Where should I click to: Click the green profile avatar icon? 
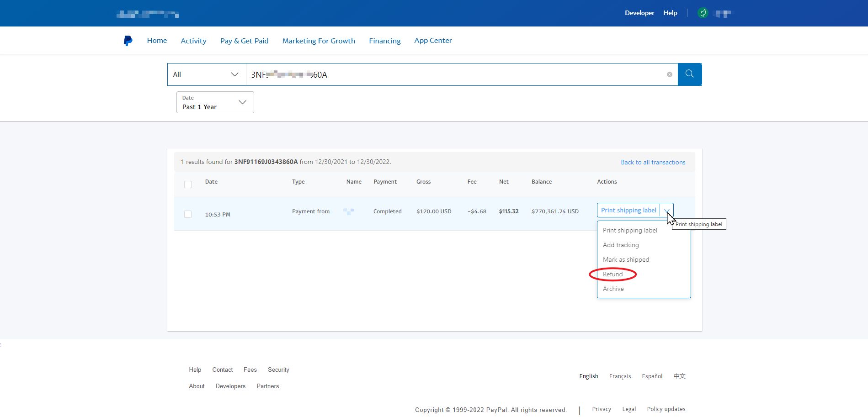(703, 13)
